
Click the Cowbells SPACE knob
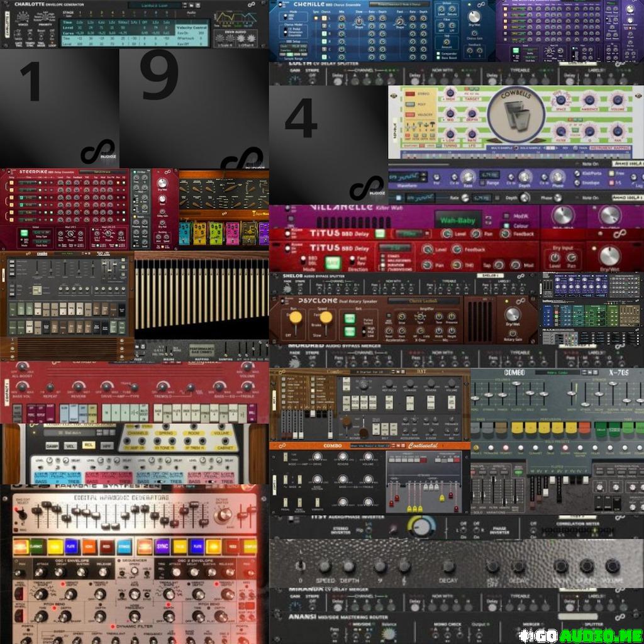[x=562, y=99]
